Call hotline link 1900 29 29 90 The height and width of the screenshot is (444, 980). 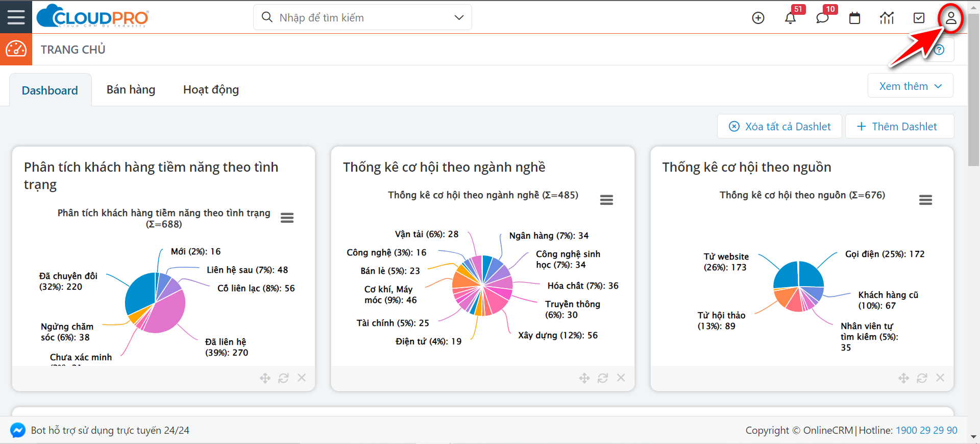[926, 430]
